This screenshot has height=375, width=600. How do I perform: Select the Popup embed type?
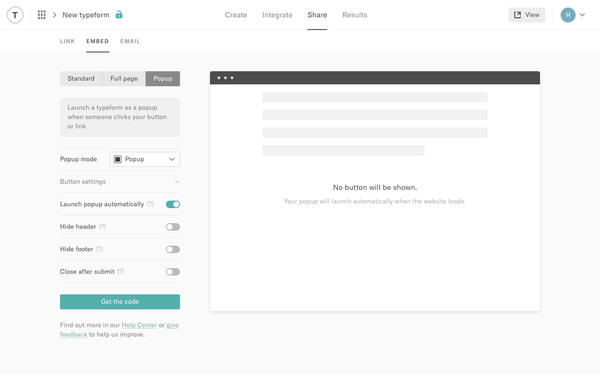click(163, 78)
